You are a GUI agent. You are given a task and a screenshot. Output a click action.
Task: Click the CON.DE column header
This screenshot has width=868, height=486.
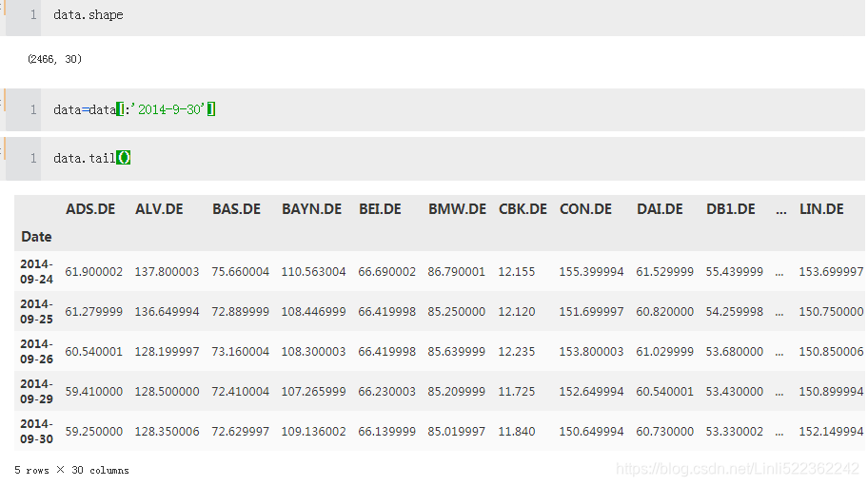click(585, 209)
